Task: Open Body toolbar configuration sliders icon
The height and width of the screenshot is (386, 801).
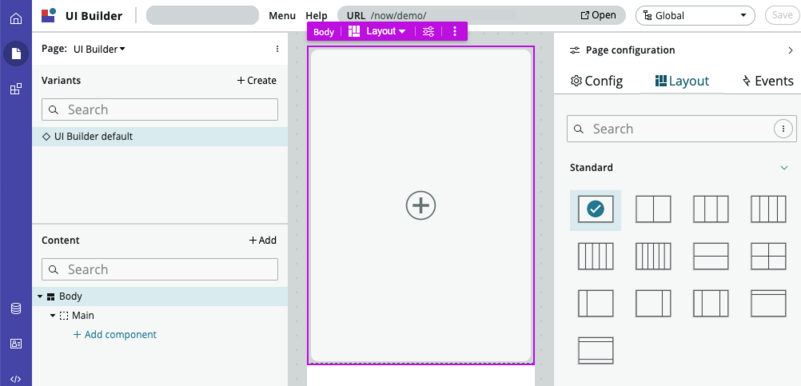Action: coord(428,31)
